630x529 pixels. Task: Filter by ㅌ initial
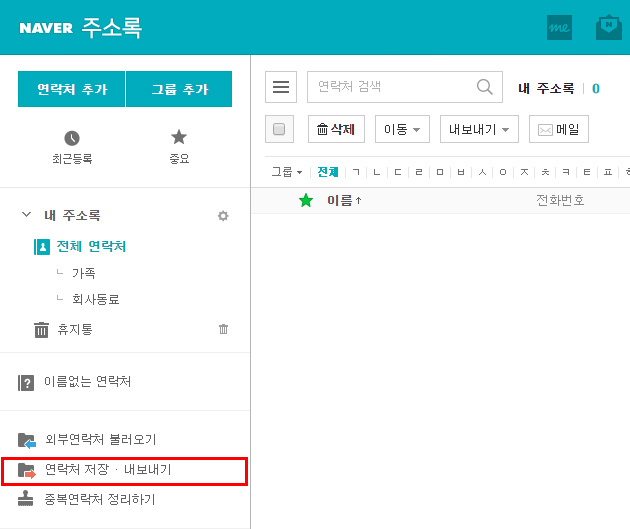pos(587,172)
